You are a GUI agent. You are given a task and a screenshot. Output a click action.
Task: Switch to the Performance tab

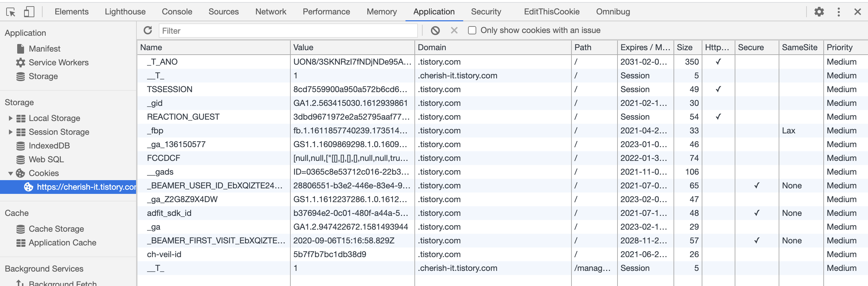(326, 12)
